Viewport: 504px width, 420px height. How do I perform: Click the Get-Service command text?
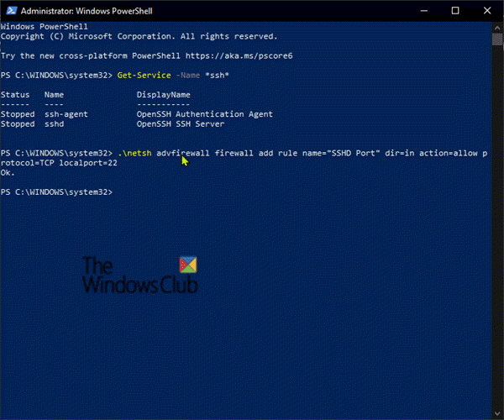click(144, 76)
